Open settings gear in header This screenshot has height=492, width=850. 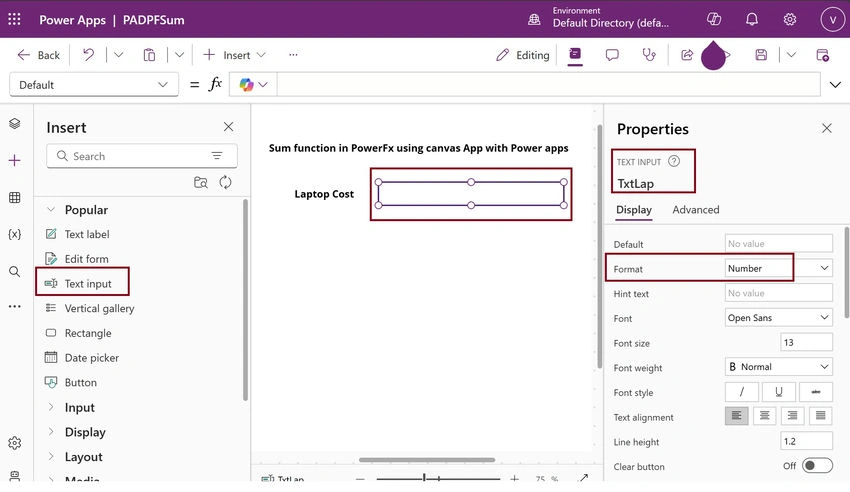tap(790, 20)
